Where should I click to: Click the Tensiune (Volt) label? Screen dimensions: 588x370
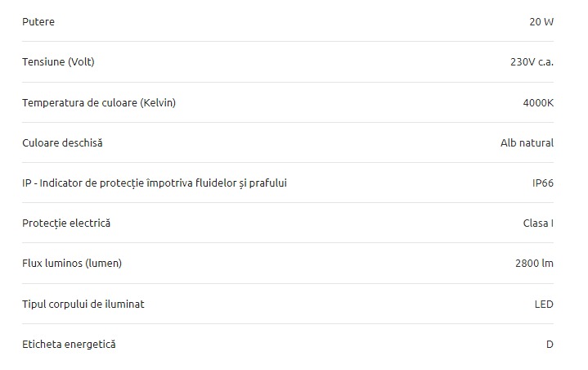(58, 62)
